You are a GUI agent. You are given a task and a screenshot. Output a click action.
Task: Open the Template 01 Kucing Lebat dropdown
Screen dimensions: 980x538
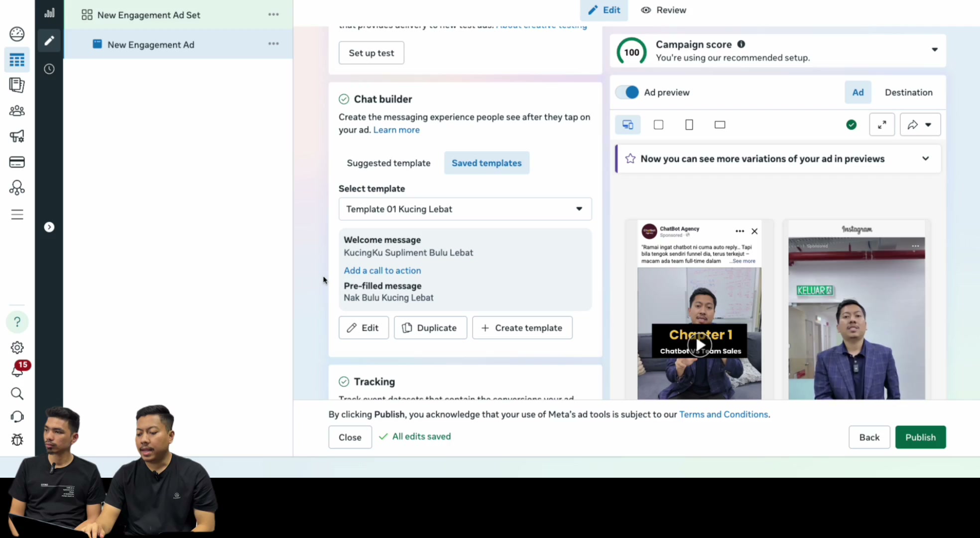pos(465,209)
